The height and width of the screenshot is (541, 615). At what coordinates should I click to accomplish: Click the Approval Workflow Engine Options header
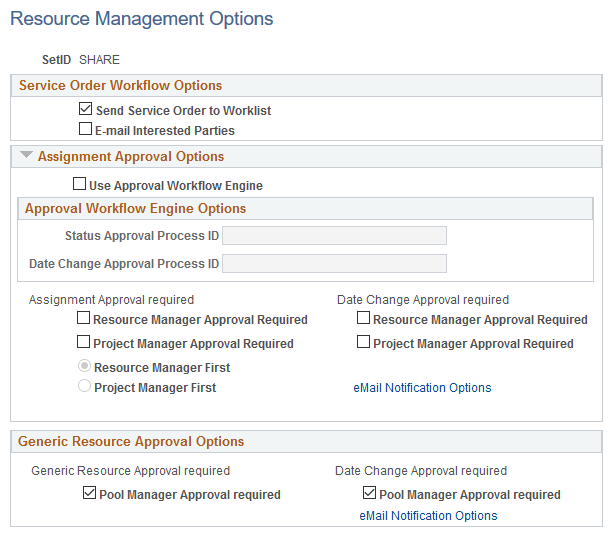(x=135, y=209)
